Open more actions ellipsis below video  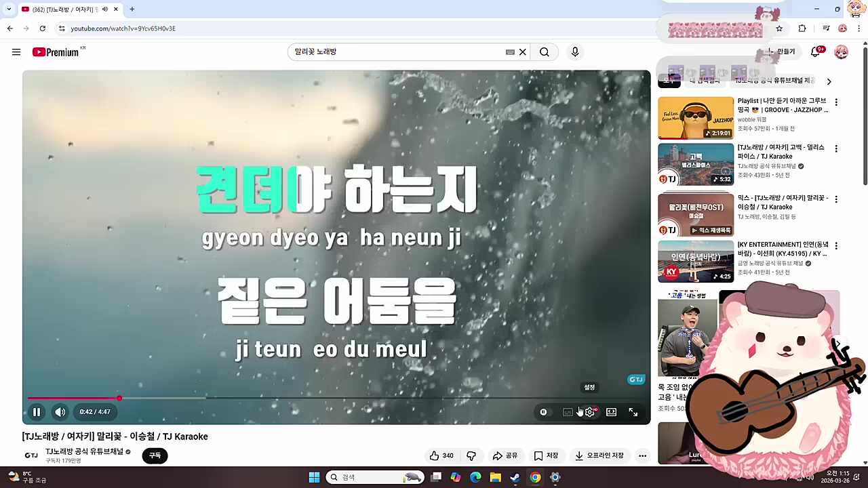pos(642,455)
